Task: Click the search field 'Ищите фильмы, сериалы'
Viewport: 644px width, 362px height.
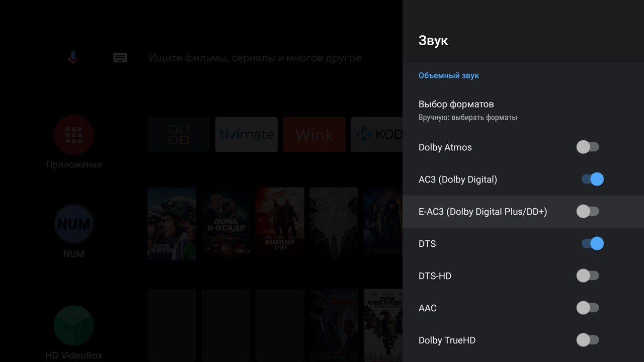Action: click(255, 58)
